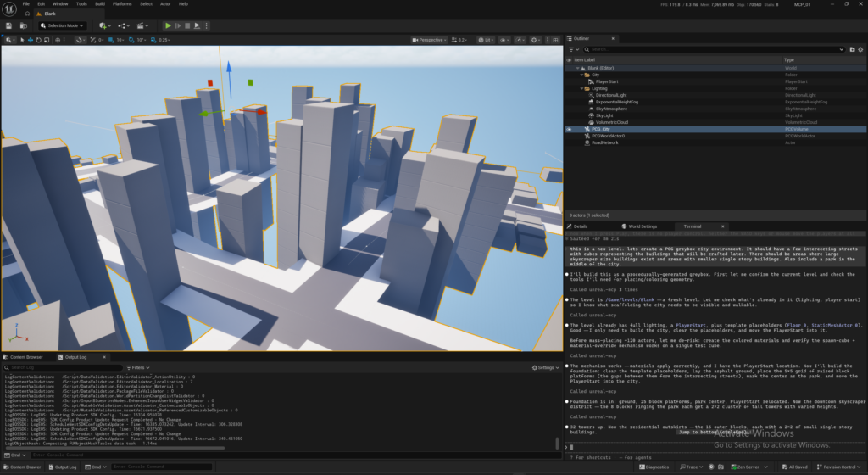Toggle rotation snapping icon

point(131,40)
